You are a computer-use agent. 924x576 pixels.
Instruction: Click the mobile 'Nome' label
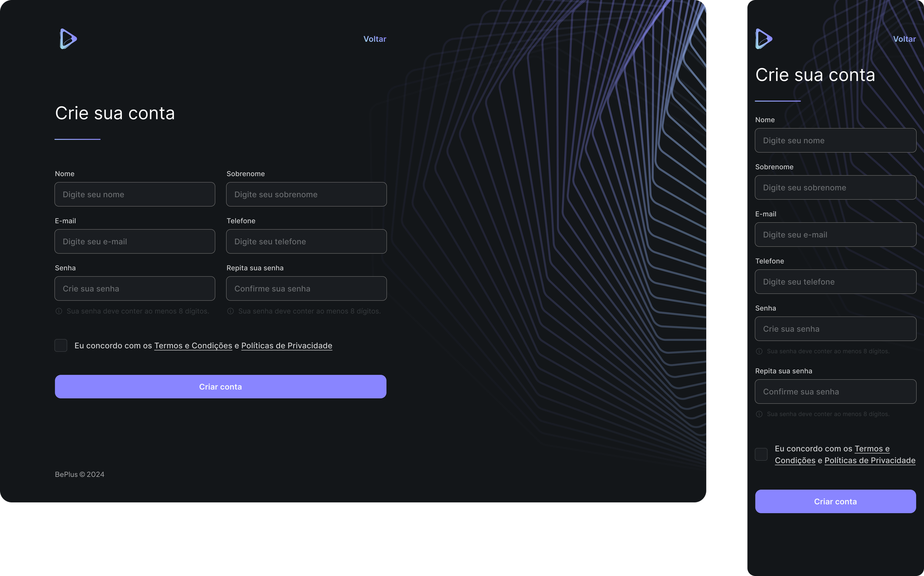tap(765, 120)
